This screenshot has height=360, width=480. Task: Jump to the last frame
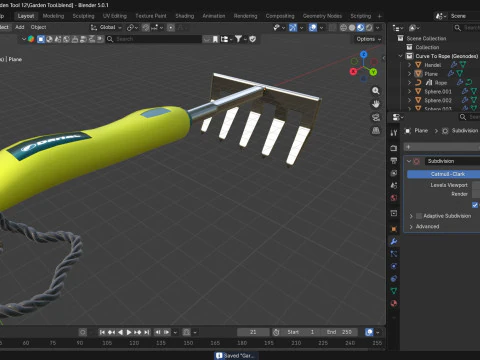pos(146,332)
